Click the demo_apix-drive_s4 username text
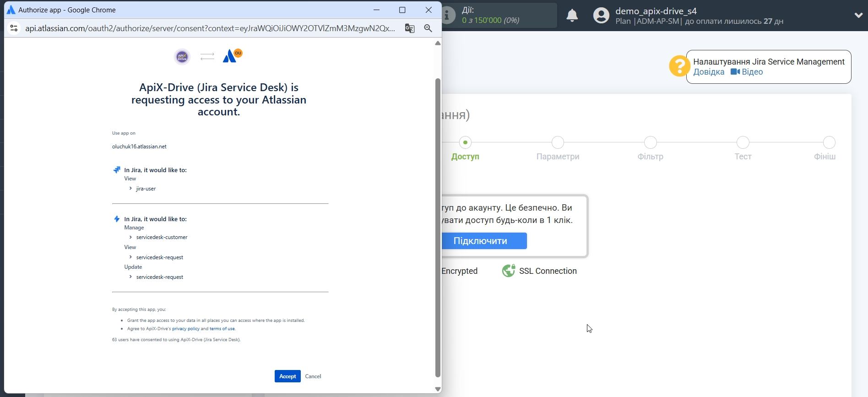The width and height of the screenshot is (868, 397). point(656,11)
